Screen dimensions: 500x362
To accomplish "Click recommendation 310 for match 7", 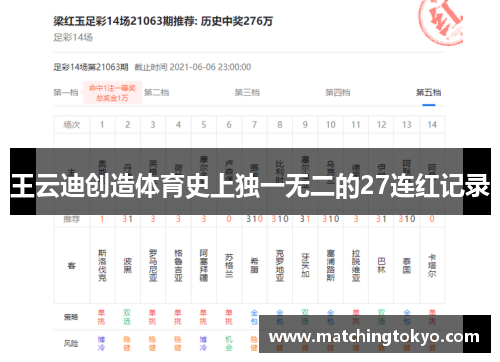I will [x=254, y=219].
